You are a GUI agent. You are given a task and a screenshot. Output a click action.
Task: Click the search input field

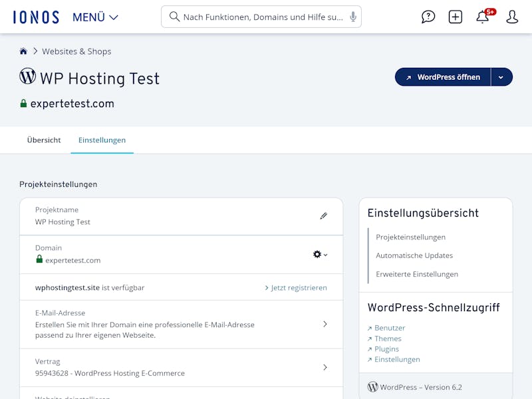(259, 17)
